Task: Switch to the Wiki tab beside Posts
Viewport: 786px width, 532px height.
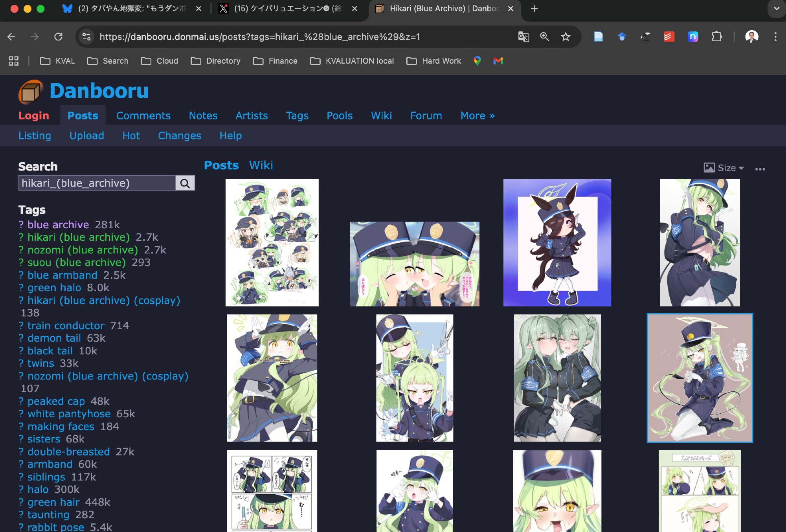Action: click(261, 165)
